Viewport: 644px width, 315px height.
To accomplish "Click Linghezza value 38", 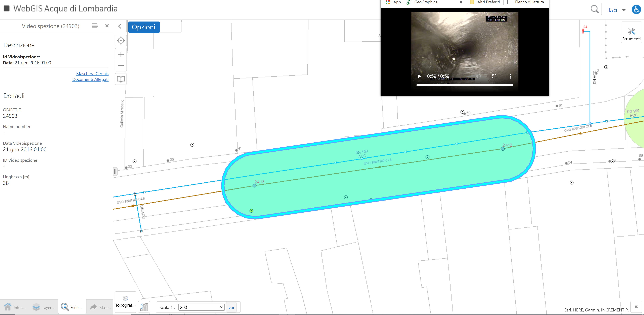I will click(6, 183).
